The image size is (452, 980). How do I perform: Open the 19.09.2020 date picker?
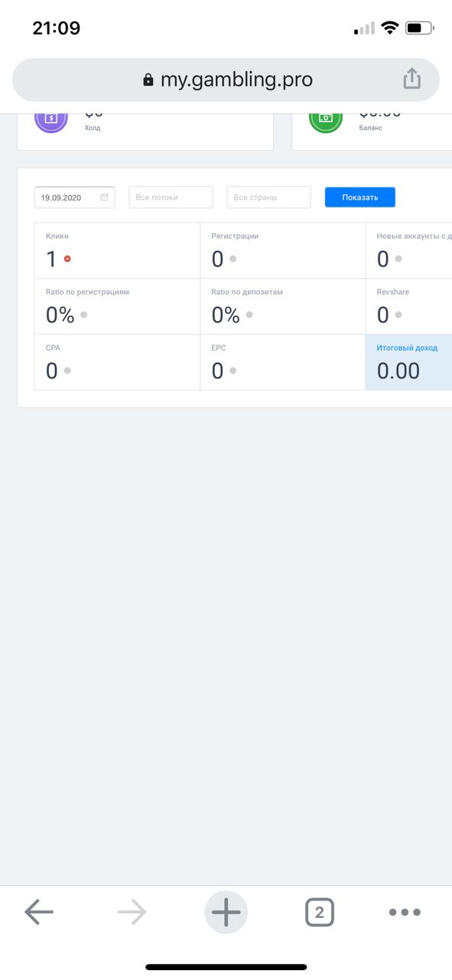(75, 197)
